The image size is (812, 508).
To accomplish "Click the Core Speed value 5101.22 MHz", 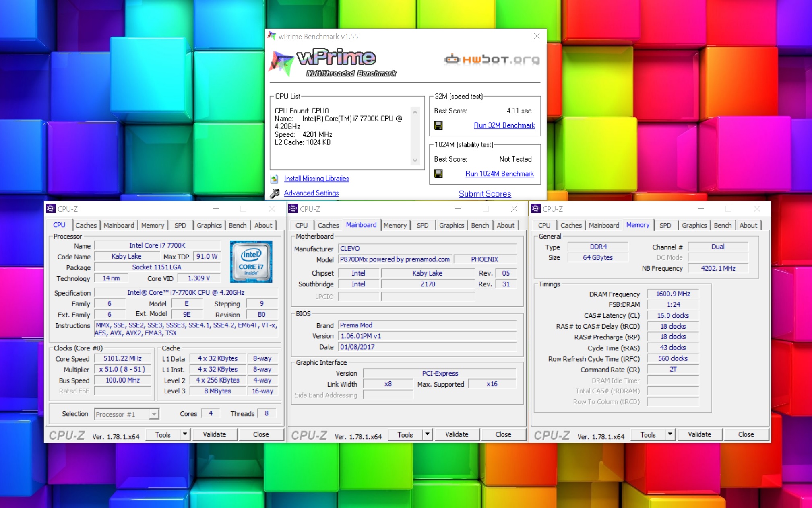I will coord(123,358).
